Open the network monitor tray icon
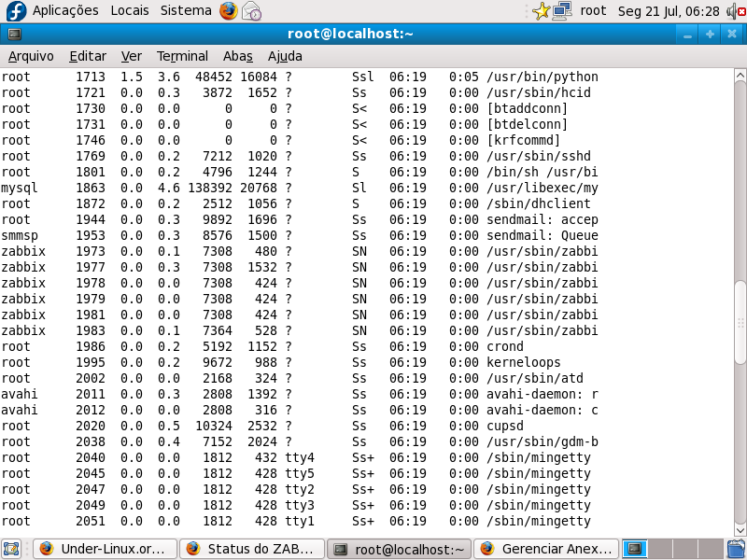 click(562, 11)
